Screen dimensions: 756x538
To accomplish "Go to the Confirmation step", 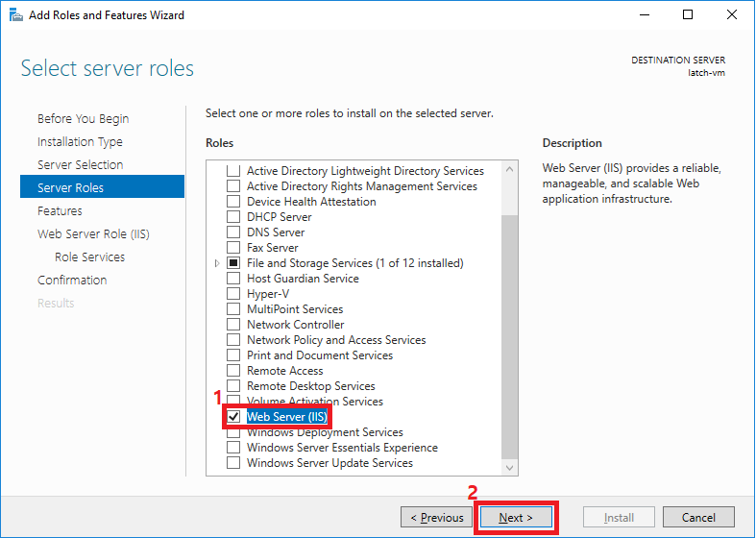I will point(72,281).
